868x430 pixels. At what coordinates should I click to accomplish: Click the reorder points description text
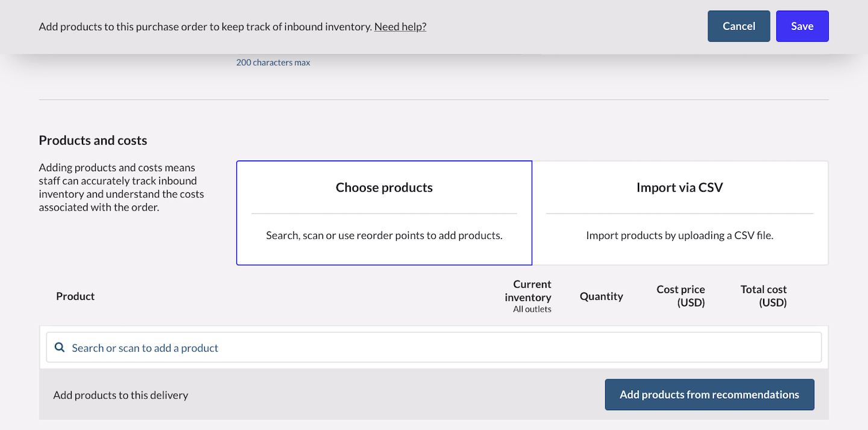click(x=384, y=236)
